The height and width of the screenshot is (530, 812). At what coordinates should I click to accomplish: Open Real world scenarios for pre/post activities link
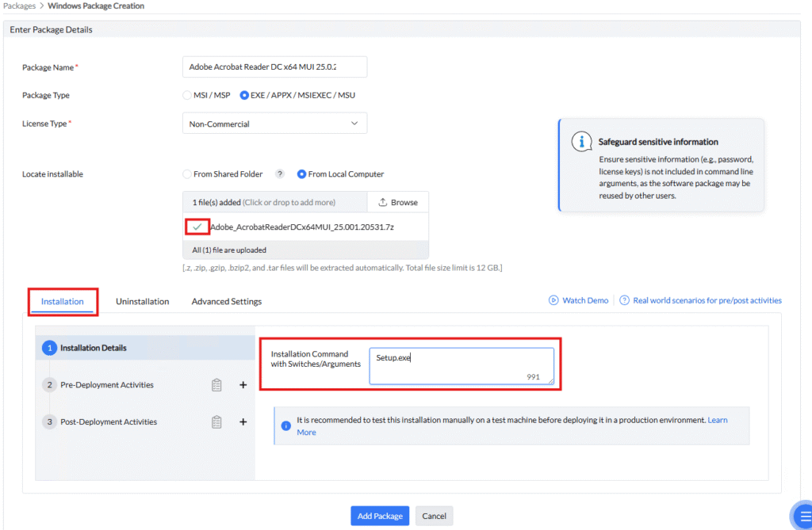point(707,301)
